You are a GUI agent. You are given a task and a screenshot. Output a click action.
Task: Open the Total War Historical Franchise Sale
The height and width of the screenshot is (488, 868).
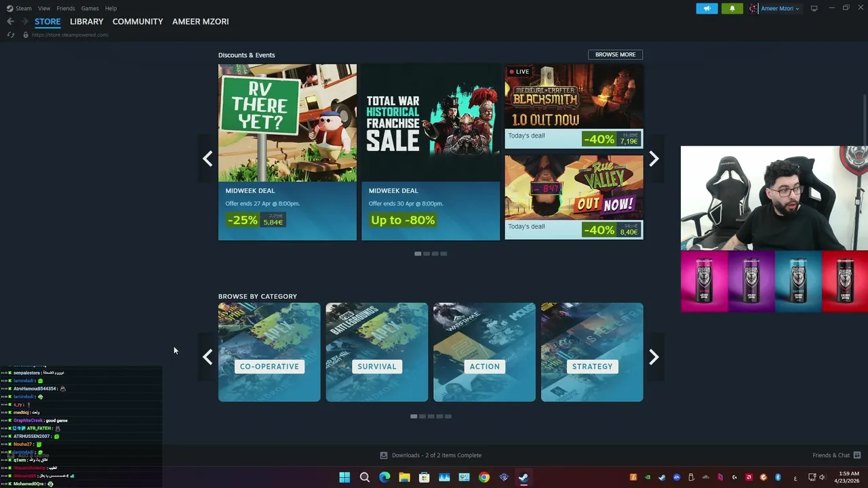coord(431,152)
